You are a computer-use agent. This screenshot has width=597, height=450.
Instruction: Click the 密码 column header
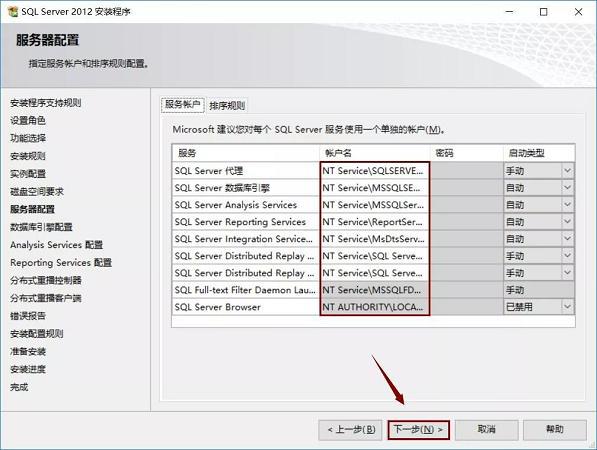pos(467,153)
